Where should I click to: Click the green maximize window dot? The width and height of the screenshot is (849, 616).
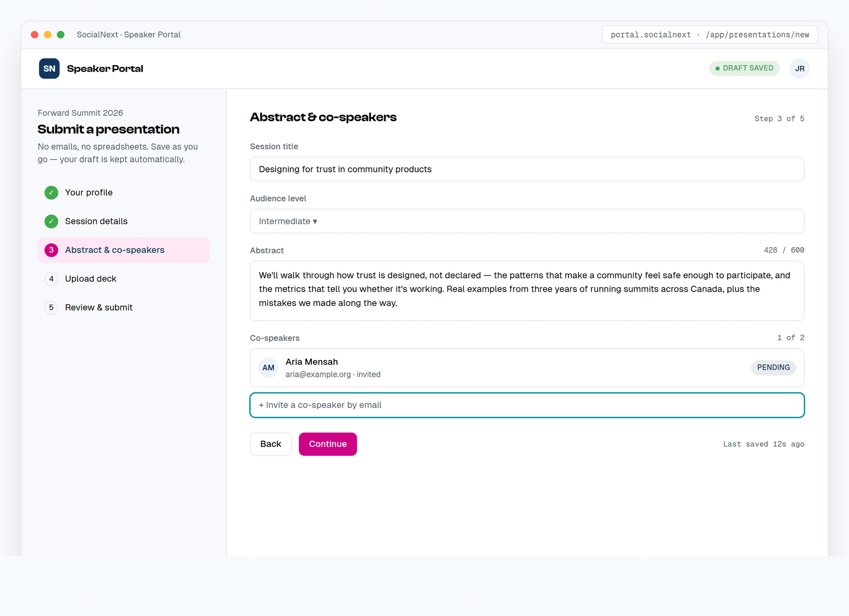[61, 34]
